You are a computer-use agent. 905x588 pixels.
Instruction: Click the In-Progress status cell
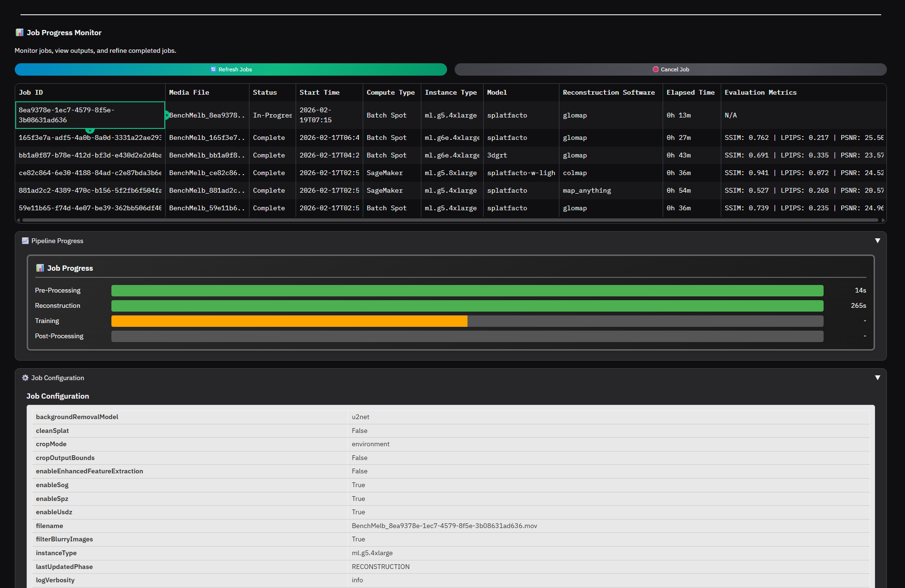tap(272, 116)
